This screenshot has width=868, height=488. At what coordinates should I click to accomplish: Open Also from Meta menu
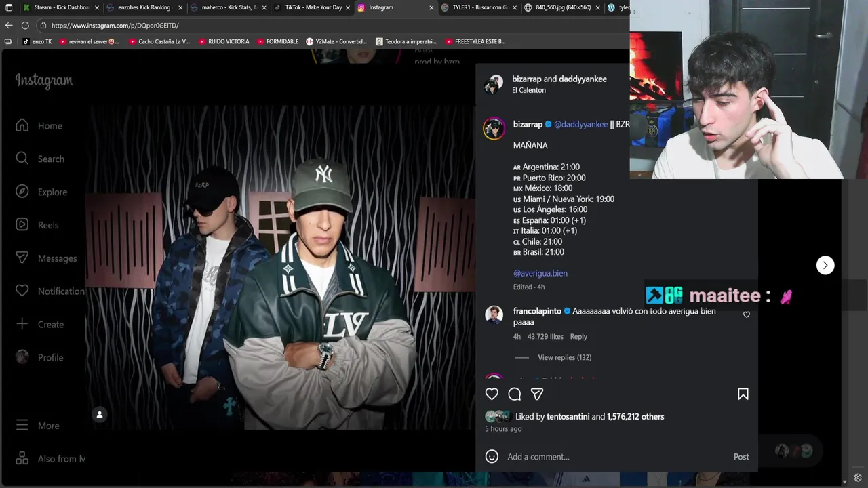(x=50, y=459)
